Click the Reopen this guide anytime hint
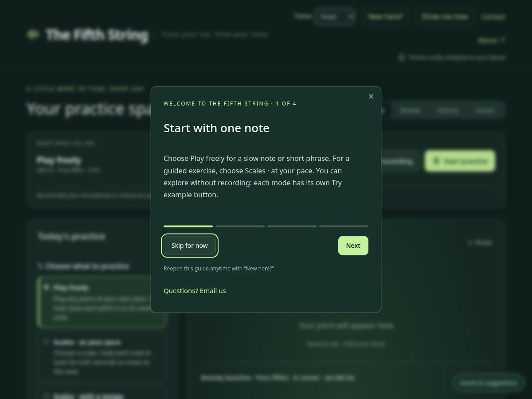This screenshot has width=532, height=399. tap(219, 269)
